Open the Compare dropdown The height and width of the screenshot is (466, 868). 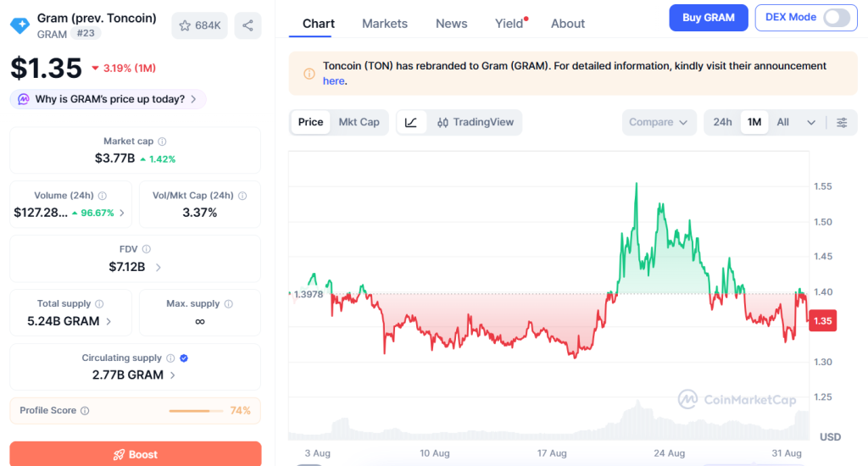coord(659,122)
